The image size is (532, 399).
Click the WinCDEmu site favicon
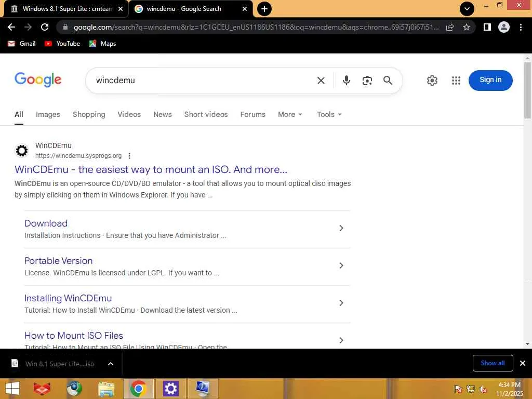coord(22,150)
